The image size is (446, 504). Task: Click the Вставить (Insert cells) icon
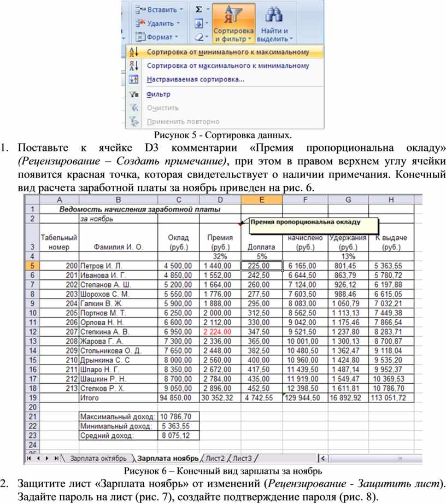click(x=140, y=10)
